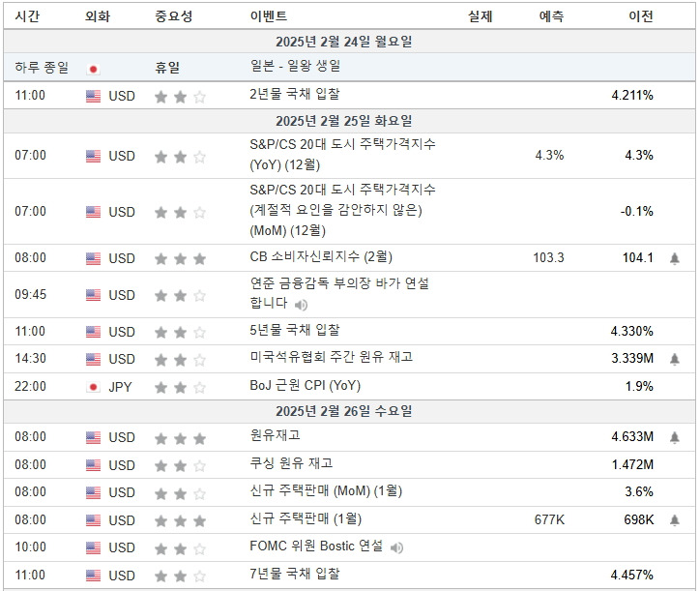Click the 시간 column header

[27, 16]
